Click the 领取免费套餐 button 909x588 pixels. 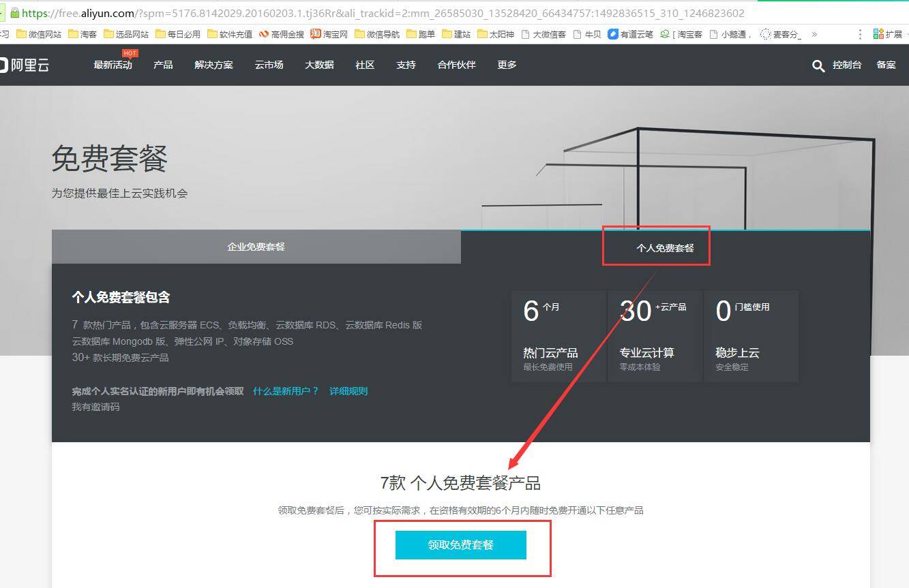click(x=460, y=545)
